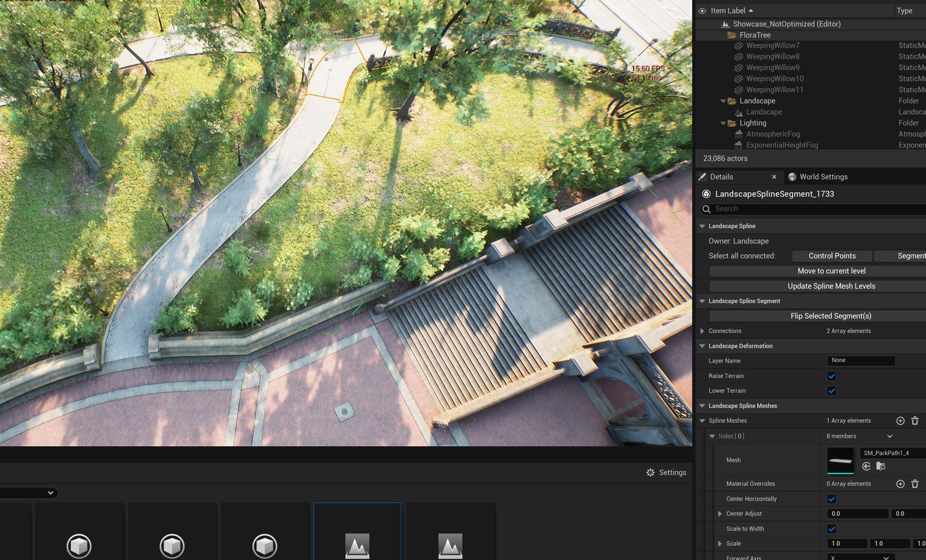Viewport: 926px width, 560px height.
Task: Add an element to the Spline Meshes array
Action: [x=900, y=421]
